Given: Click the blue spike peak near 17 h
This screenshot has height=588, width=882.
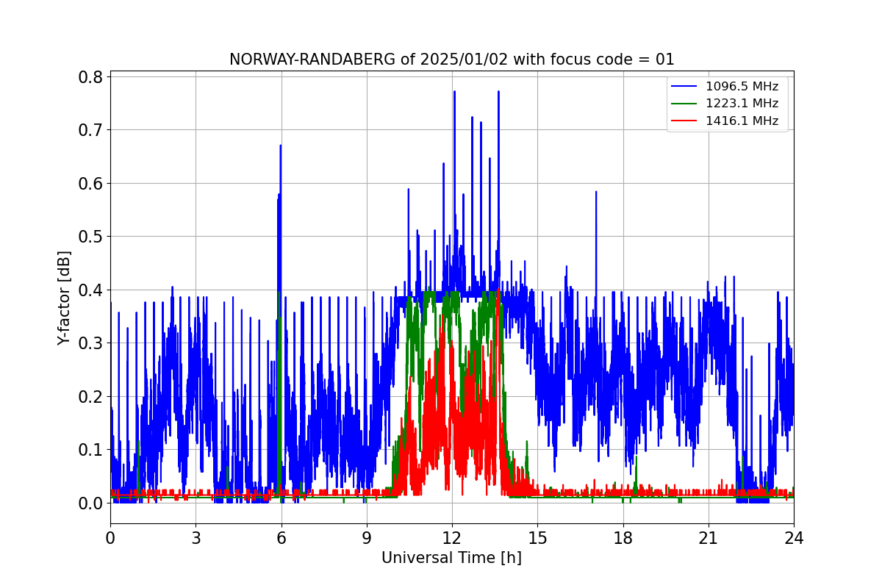Looking at the screenshot, I should tap(596, 192).
